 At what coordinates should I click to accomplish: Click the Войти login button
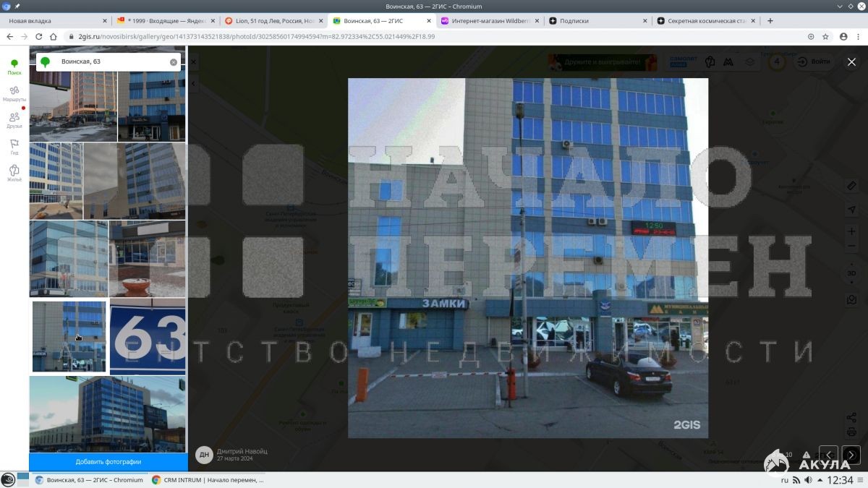[814, 62]
